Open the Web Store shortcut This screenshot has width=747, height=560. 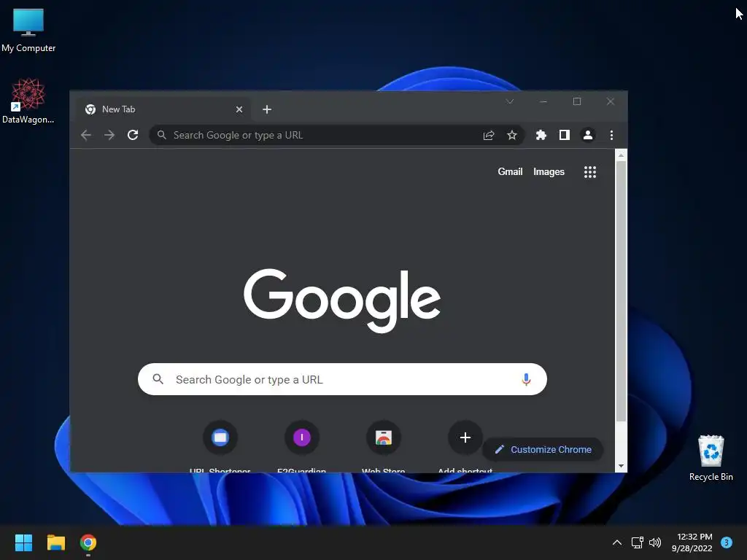point(384,446)
